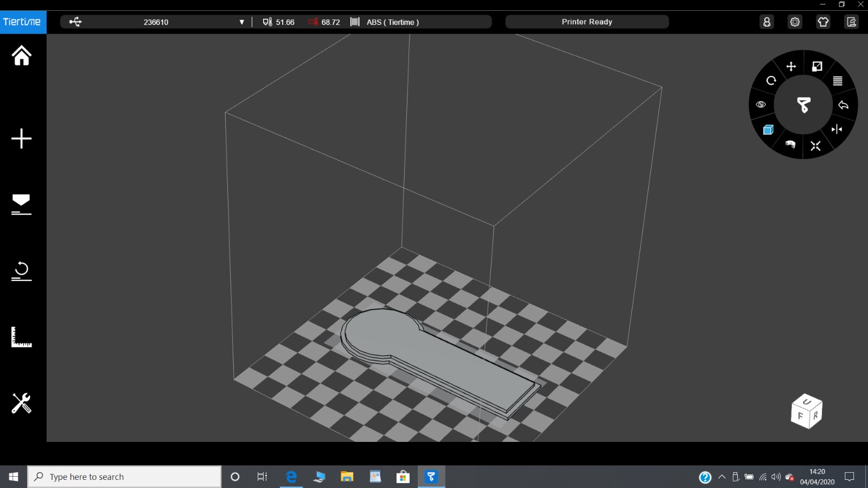The width and height of the screenshot is (868, 488).
Task: Open Microsoft Store from taskbar
Action: 403,477
